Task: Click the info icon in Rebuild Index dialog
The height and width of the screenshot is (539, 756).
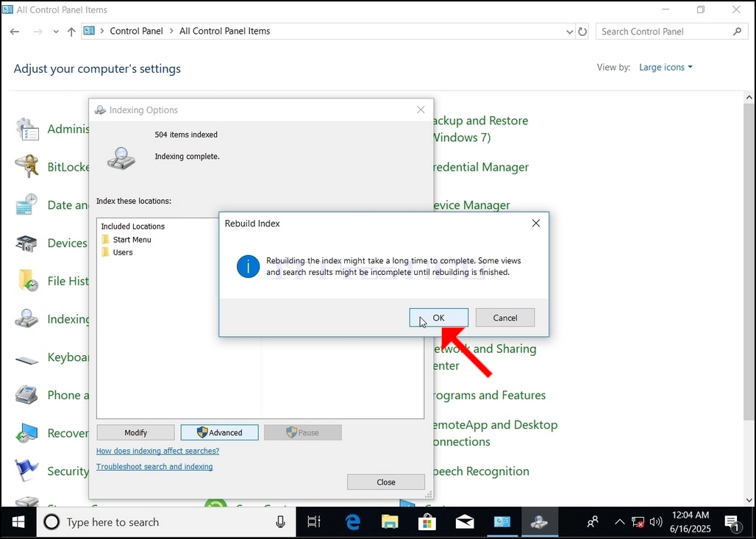Action: click(249, 267)
